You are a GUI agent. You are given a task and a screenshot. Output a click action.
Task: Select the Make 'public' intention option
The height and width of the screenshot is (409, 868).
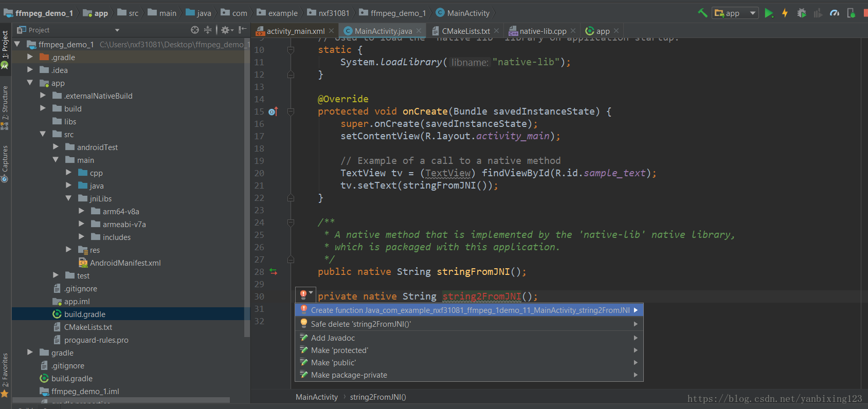pos(333,363)
